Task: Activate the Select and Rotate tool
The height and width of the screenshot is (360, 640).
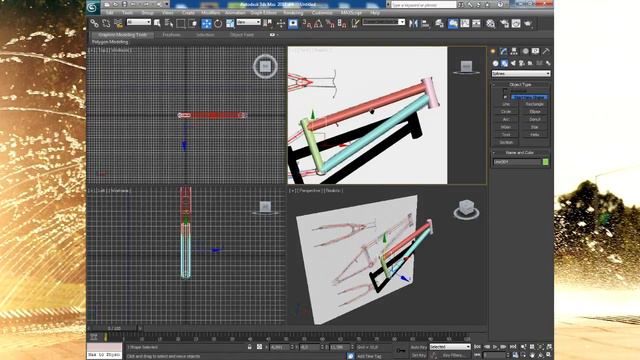Action: [x=218, y=23]
